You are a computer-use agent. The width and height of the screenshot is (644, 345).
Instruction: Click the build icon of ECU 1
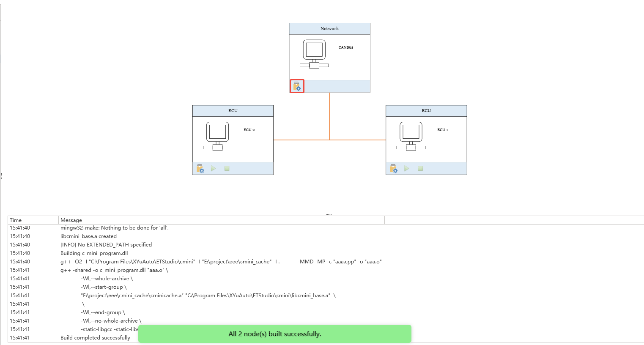394,169
